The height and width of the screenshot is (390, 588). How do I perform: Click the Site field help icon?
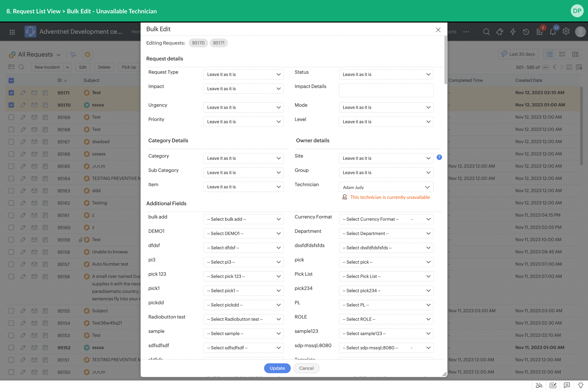(x=439, y=157)
